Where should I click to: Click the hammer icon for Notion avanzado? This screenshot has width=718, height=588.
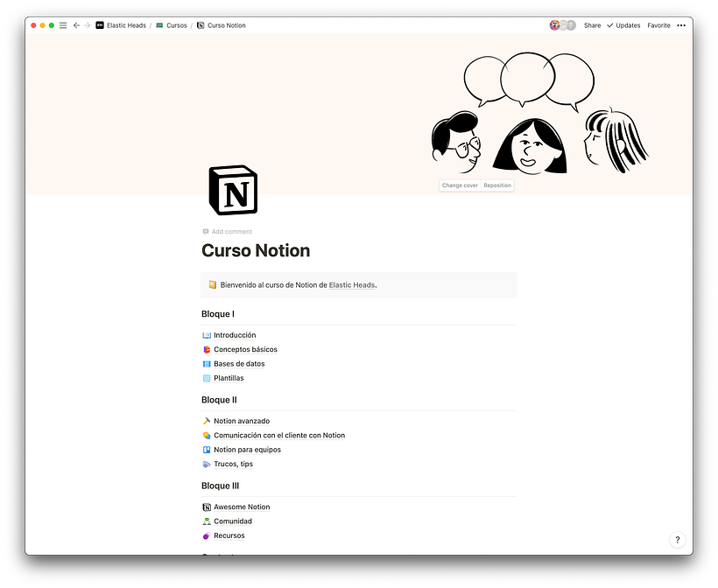(x=207, y=421)
